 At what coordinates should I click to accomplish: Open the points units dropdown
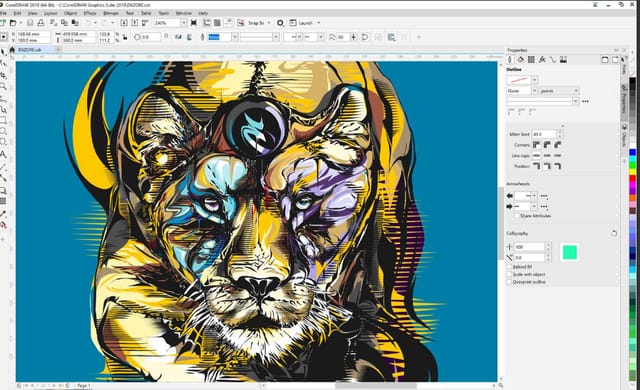pos(576,91)
